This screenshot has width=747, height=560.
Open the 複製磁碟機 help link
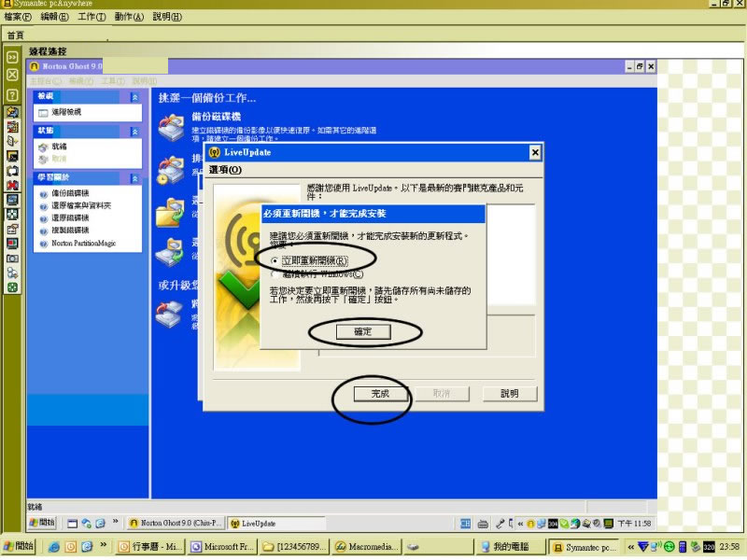pyautogui.click(x=70, y=231)
